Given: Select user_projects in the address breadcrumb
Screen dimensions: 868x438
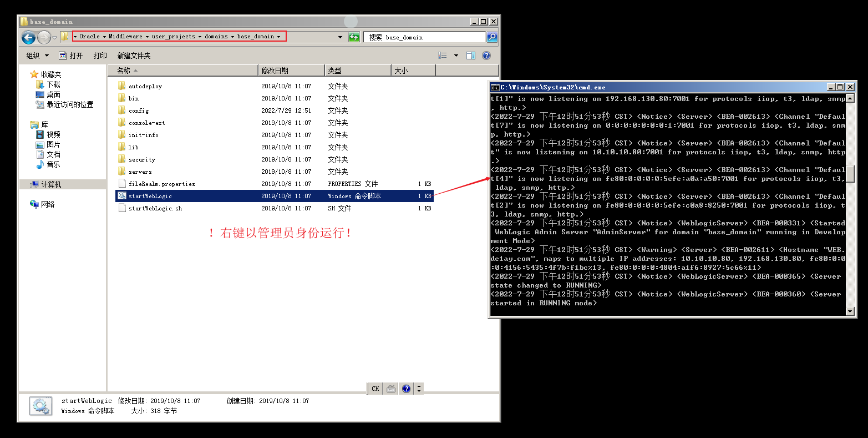Looking at the screenshot, I should 174,37.
